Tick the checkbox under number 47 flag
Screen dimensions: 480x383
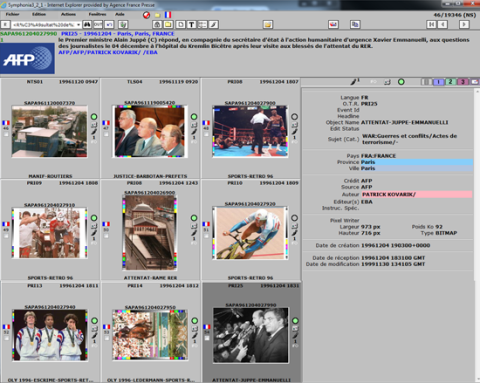(106, 134)
